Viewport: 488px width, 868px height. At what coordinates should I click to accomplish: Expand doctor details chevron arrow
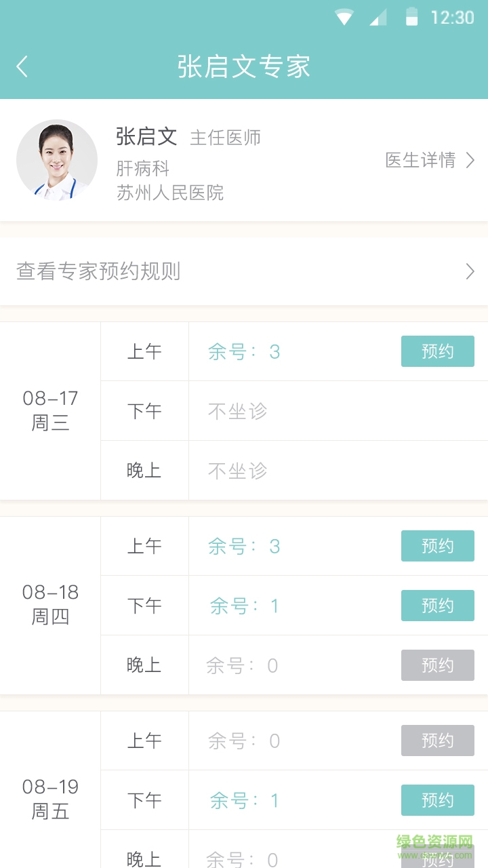tap(470, 160)
